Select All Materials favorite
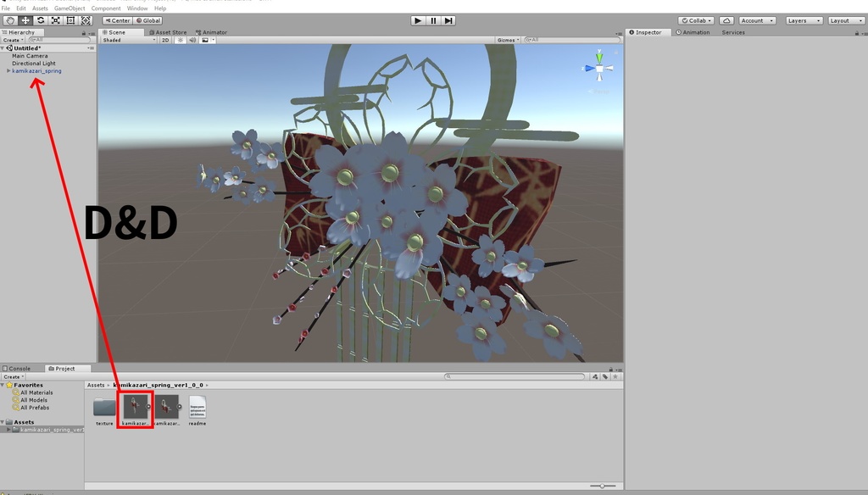Image resolution: width=868 pixels, height=495 pixels. click(x=33, y=392)
